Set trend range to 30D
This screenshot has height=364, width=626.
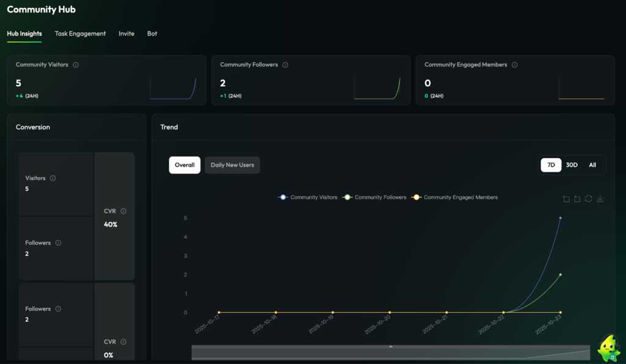pyautogui.click(x=572, y=165)
